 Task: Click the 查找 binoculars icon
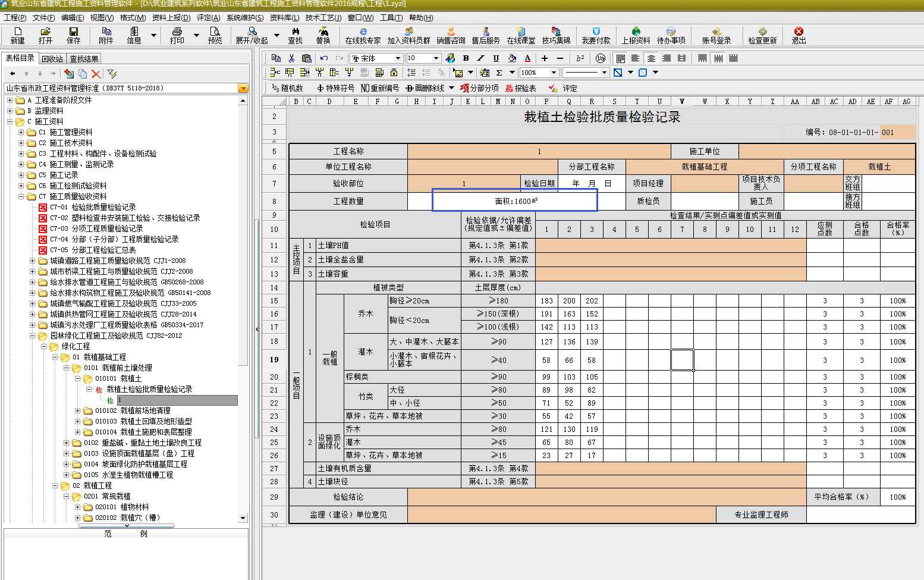pos(296,31)
